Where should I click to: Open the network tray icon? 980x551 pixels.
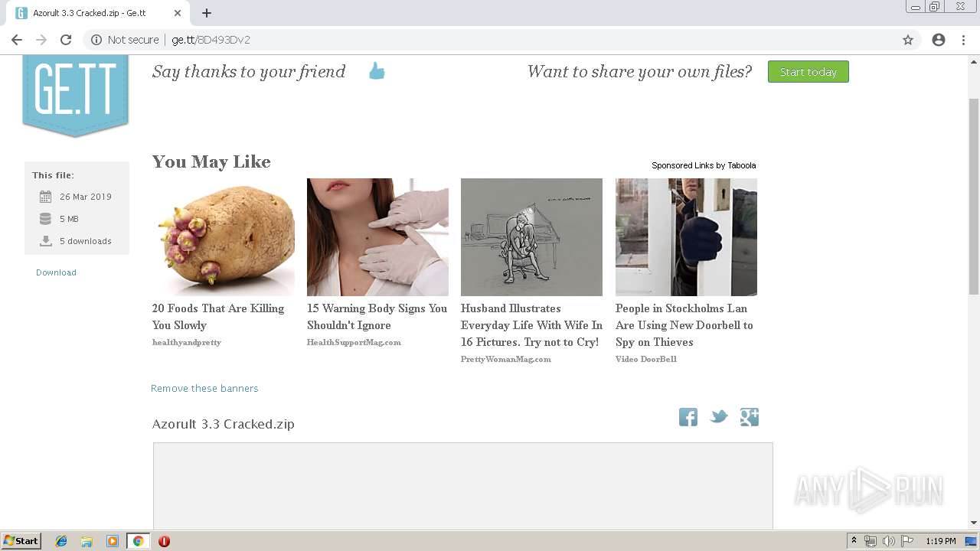pyautogui.click(x=871, y=541)
